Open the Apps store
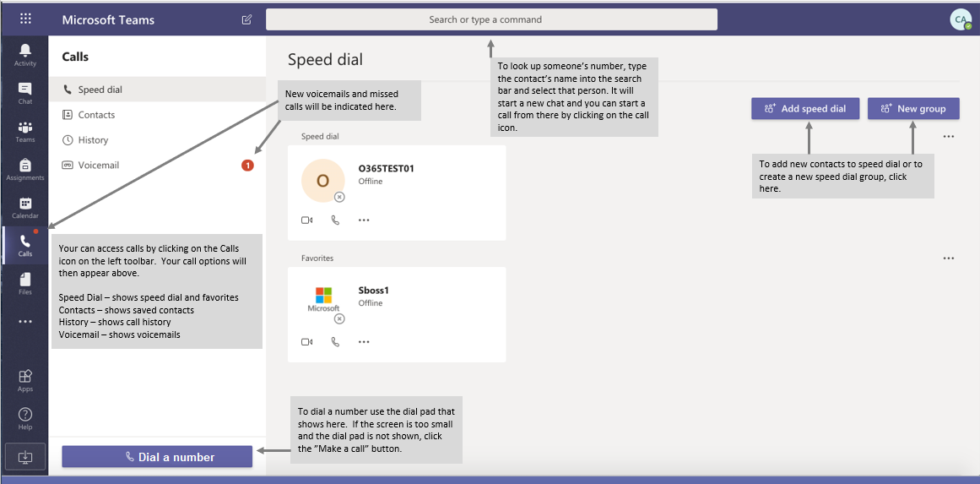 (x=25, y=380)
